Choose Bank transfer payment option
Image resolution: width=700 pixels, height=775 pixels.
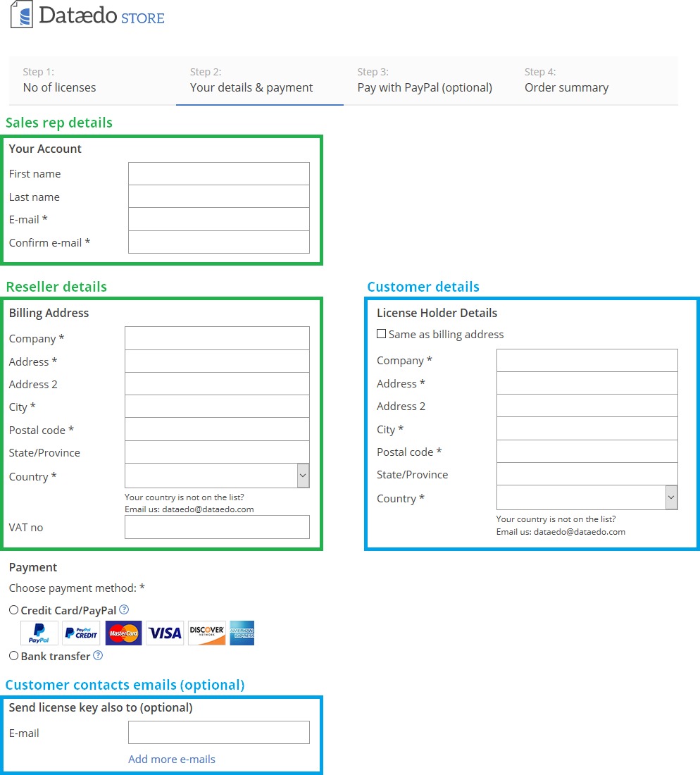coord(13,656)
